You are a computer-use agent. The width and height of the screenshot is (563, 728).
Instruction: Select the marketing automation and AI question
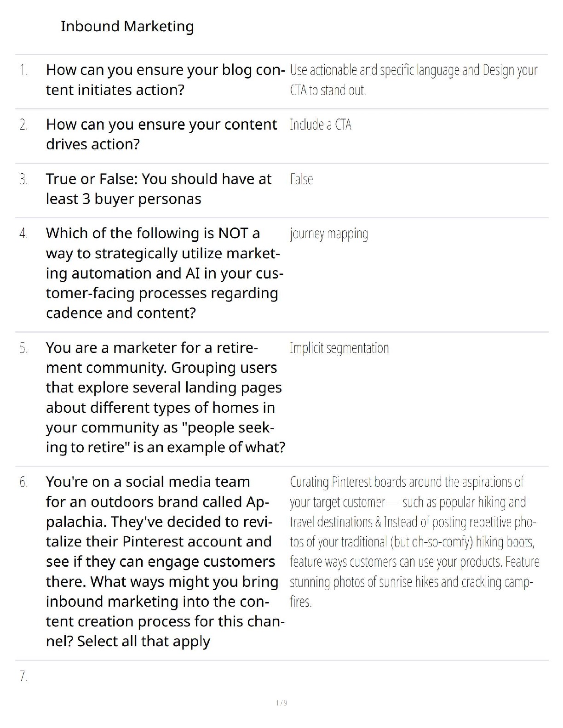pyautogui.click(x=164, y=273)
